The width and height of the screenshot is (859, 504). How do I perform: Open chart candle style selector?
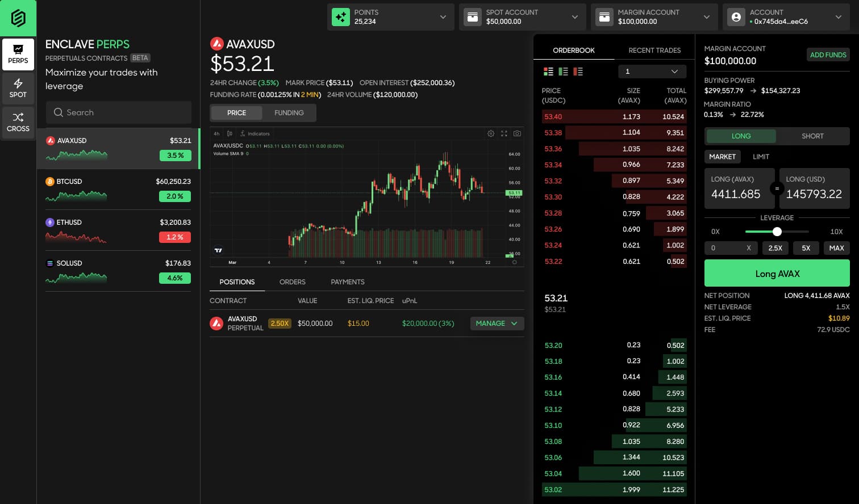pyautogui.click(x=230, y=133)
